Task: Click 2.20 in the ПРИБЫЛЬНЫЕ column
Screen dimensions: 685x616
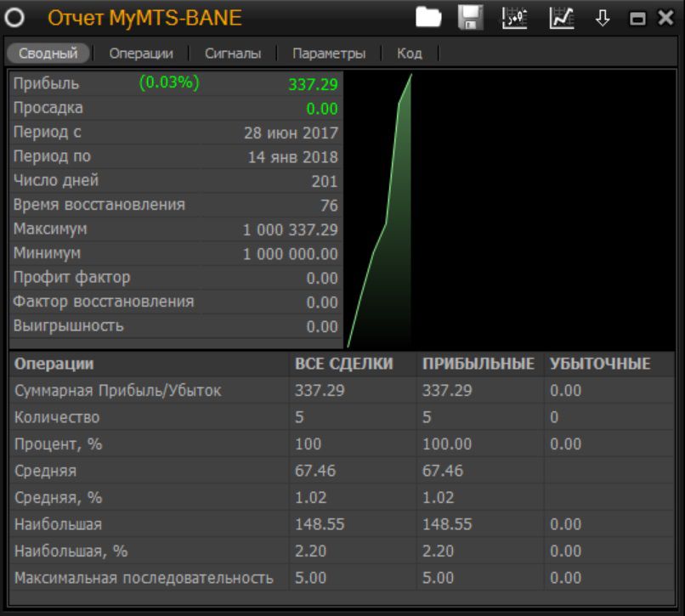Action: click(439, 551)
